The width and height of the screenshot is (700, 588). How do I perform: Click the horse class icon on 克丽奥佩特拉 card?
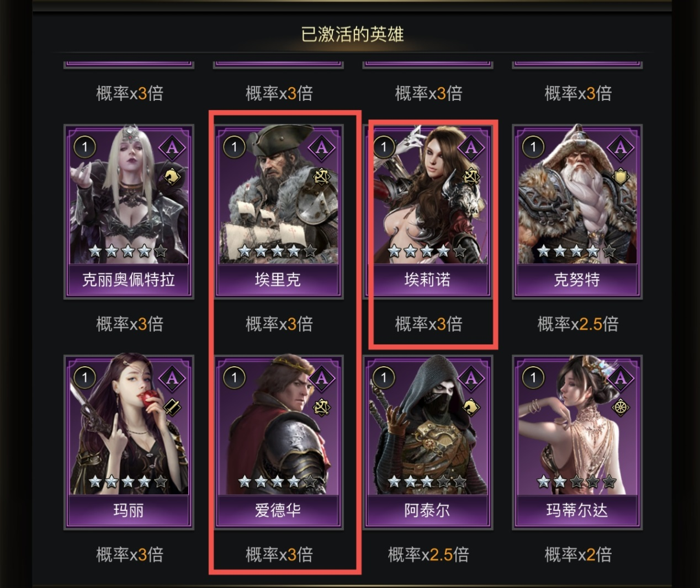pyautogui.click(x=172, y=177)
